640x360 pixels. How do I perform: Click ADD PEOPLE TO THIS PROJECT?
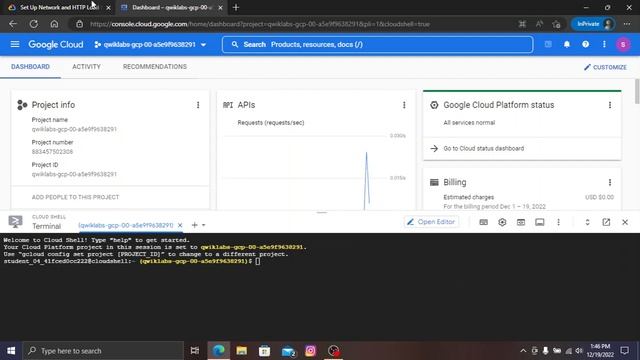pos(76,197)
